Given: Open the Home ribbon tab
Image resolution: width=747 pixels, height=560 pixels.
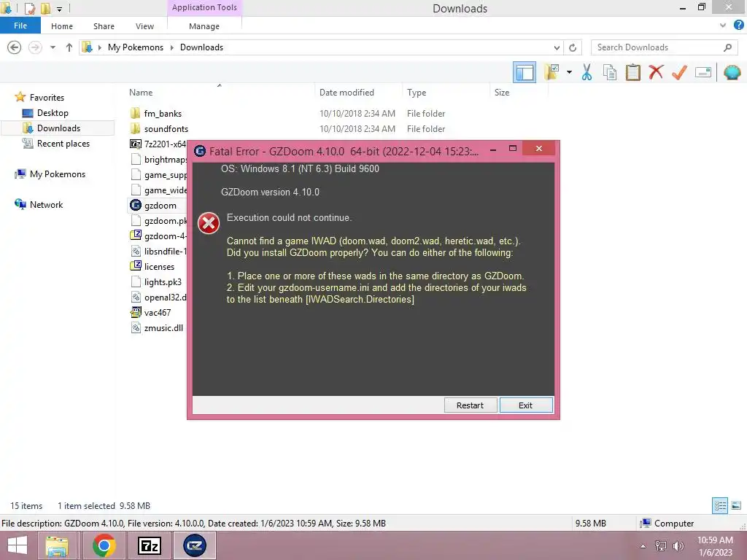Looking at the screenshot, I should [62, 26].
